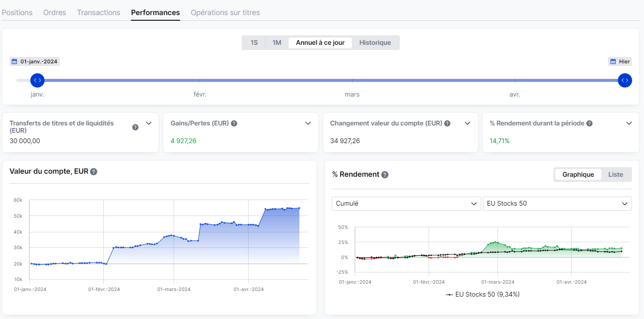Click the 25% axis label on rendement chart
The width and height of the screenshot is (644, 319).
pos(343,242)
